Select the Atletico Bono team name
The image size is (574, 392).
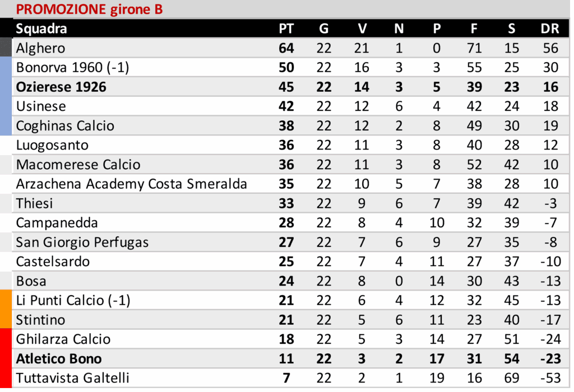59,358
